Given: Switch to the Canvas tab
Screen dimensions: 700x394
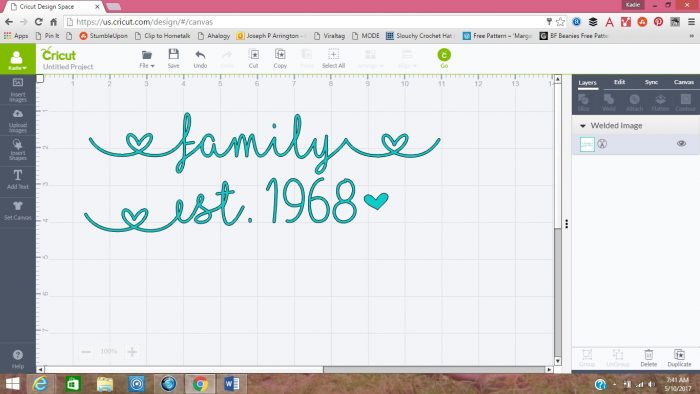Looking at the screenshot, I should [x=684, y=82].
